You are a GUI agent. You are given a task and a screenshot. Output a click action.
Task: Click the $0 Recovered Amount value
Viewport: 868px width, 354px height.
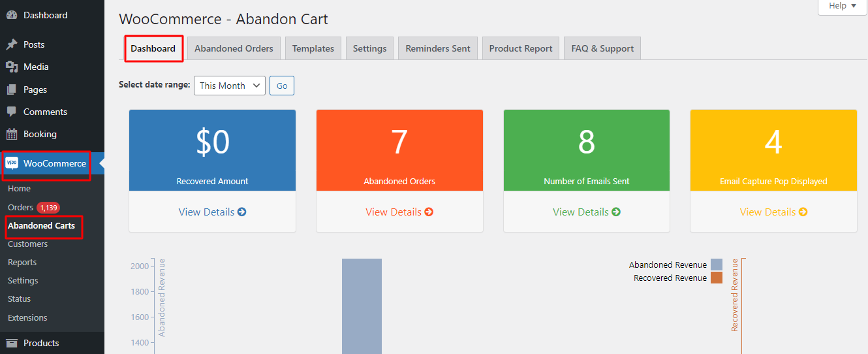tap(213, 142)
